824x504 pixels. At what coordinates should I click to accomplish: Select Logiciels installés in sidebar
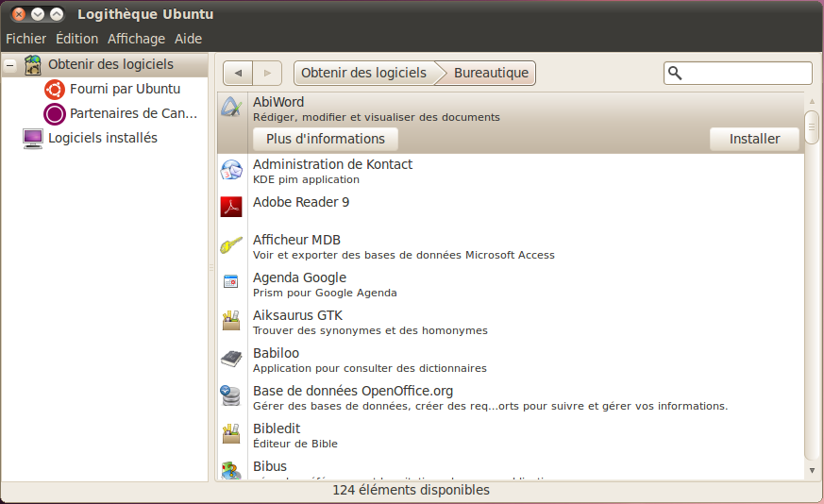point(103,138)
